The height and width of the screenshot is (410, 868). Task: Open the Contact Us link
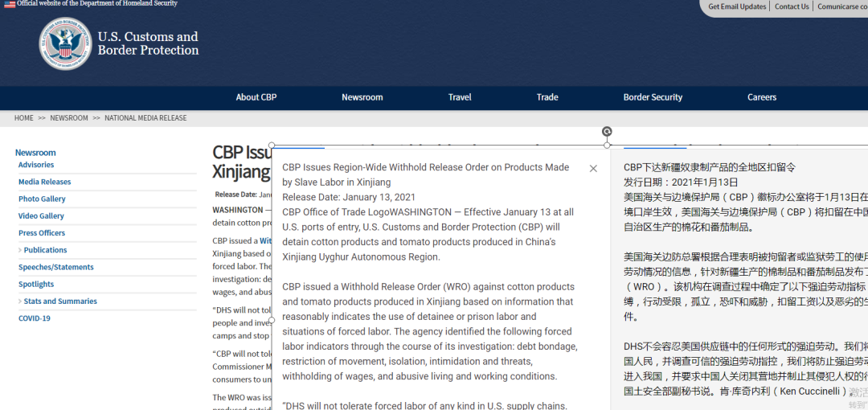792,6
